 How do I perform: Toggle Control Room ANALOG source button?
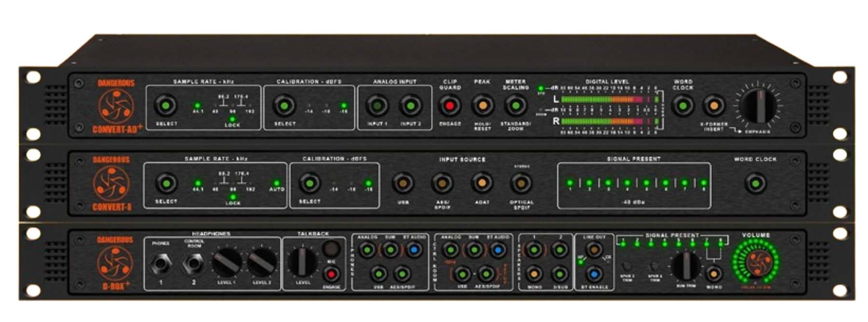[x=451, y=250]
